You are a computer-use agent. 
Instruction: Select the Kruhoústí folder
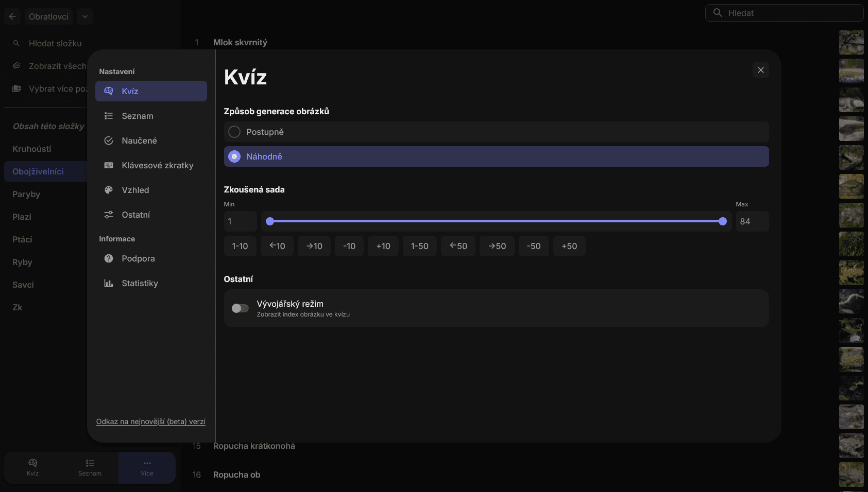tap(46, 149)
